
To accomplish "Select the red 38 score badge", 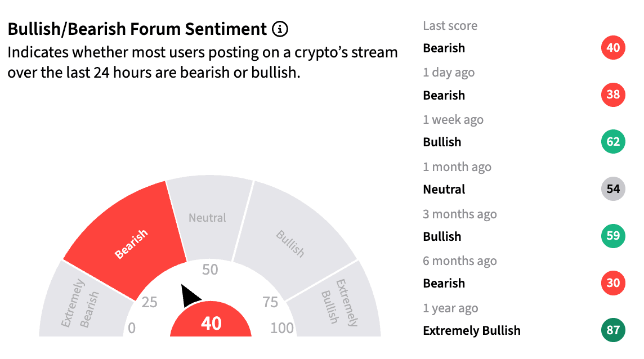I will (x=613, y=95).
